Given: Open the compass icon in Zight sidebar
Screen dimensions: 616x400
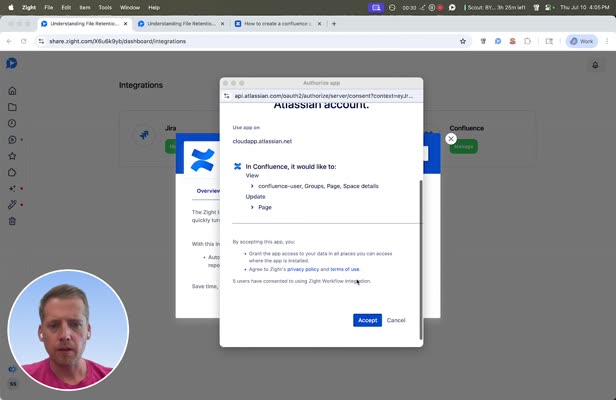Looking at the screenshot, I should point(12,123).
